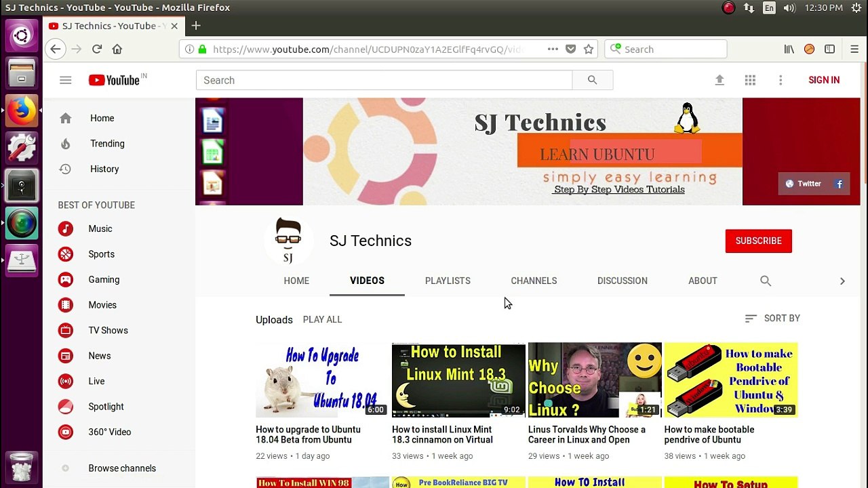Open Firefox Library icon
This screenshot has height=488, width=868.
(789, 49)
